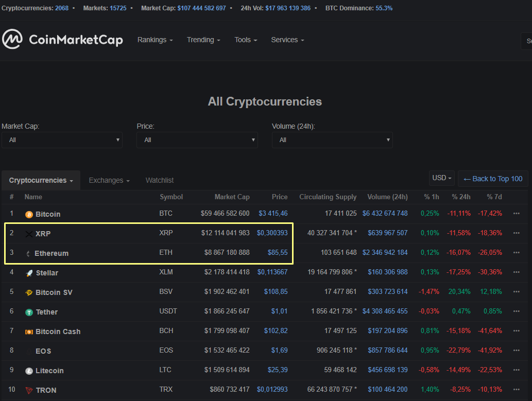This screenshot has width=532, height=401.
Task: Click the Litecoin coin icon
Action: coord(29,371)
